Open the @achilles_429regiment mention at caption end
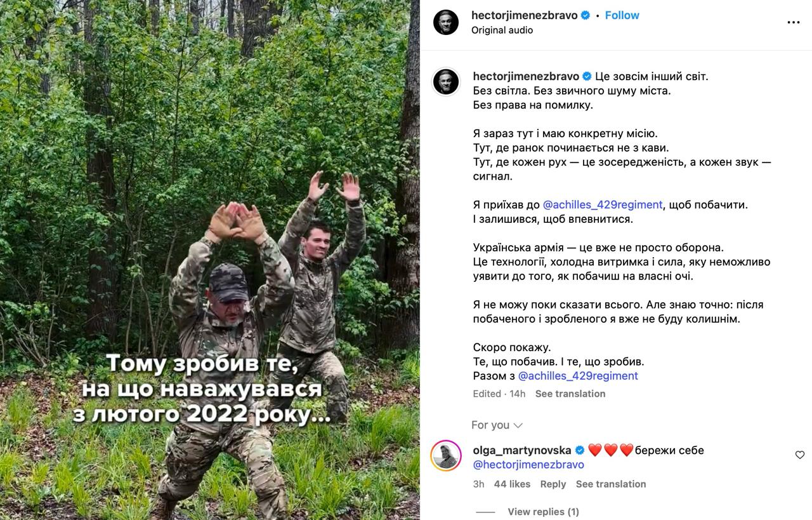The width and height of the screenshot is (812, 520). [578, 376]
